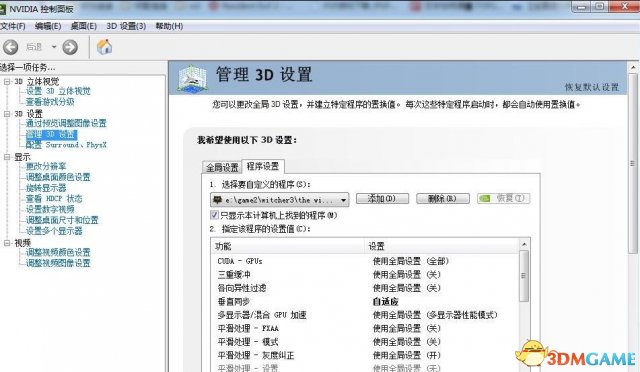640x372 pixels.
Task: Click the 添加(D) button
Action: pos(382,198)
